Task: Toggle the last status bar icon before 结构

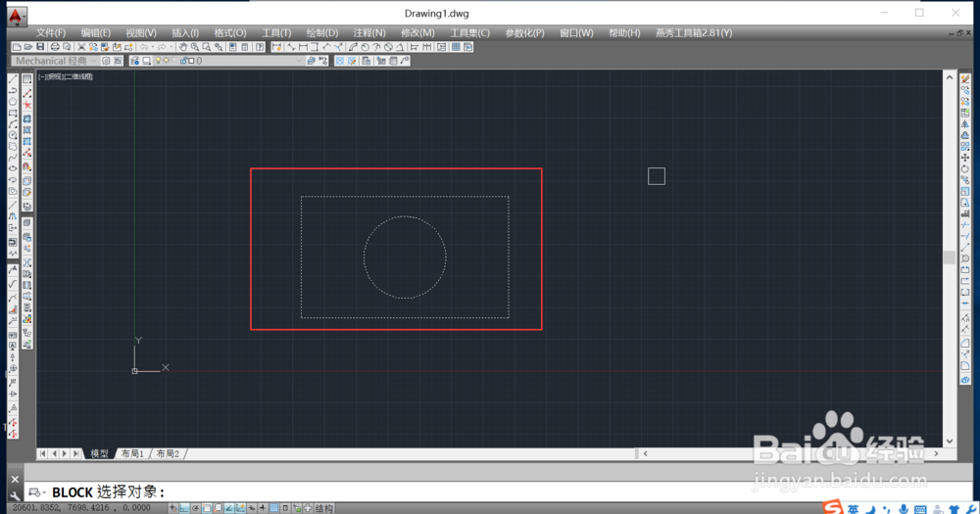Action: pos(308,508)
